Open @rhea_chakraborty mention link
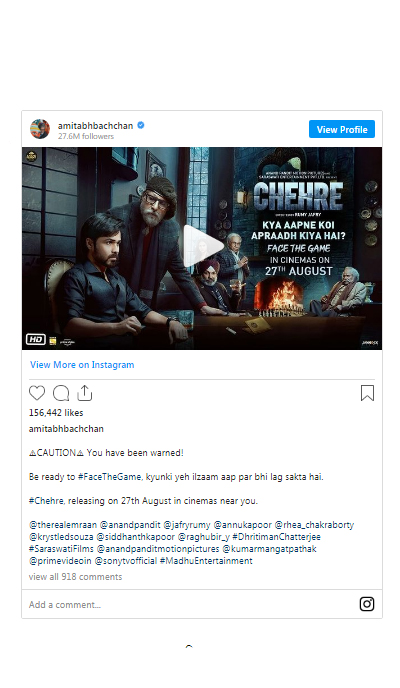Viewport: 400px width, 688px height. coord(314,525)
